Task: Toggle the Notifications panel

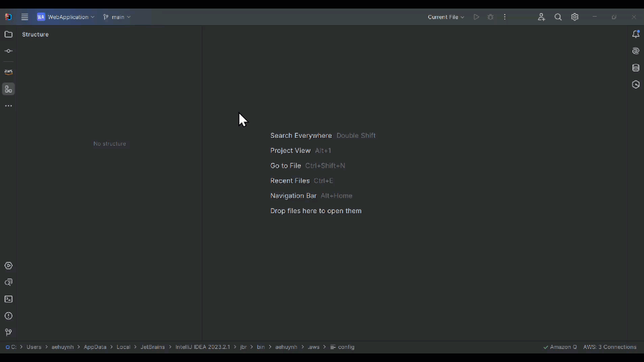Action: (635, 34)
